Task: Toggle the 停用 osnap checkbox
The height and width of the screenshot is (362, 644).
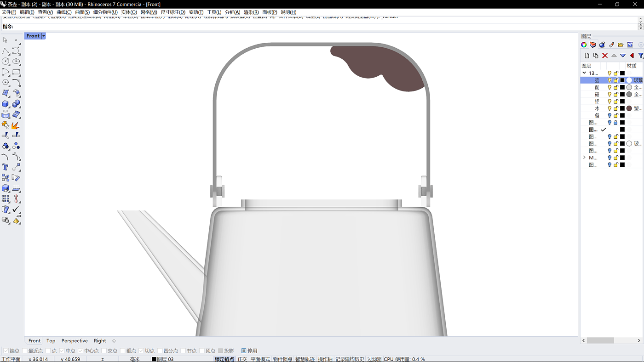Action: pos(244,351)
